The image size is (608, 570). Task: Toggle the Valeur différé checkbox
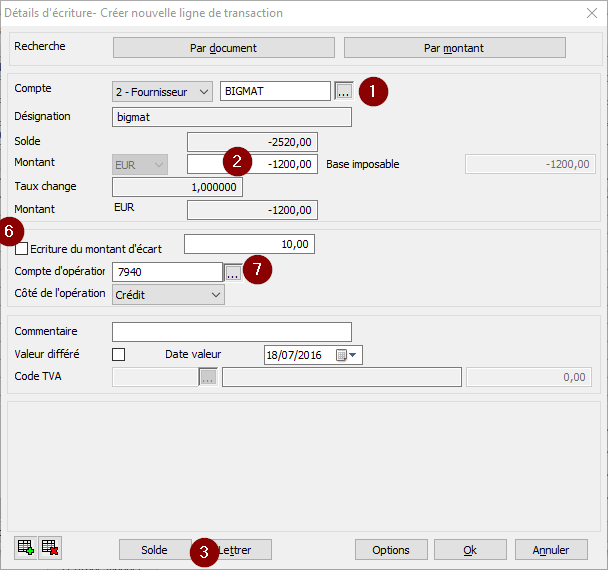pos(119,354)
